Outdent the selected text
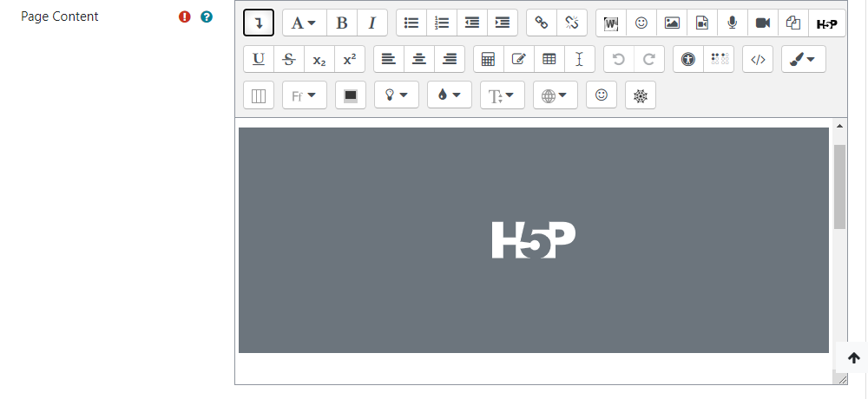Screen dimensions: 868x399 [472, 23]
